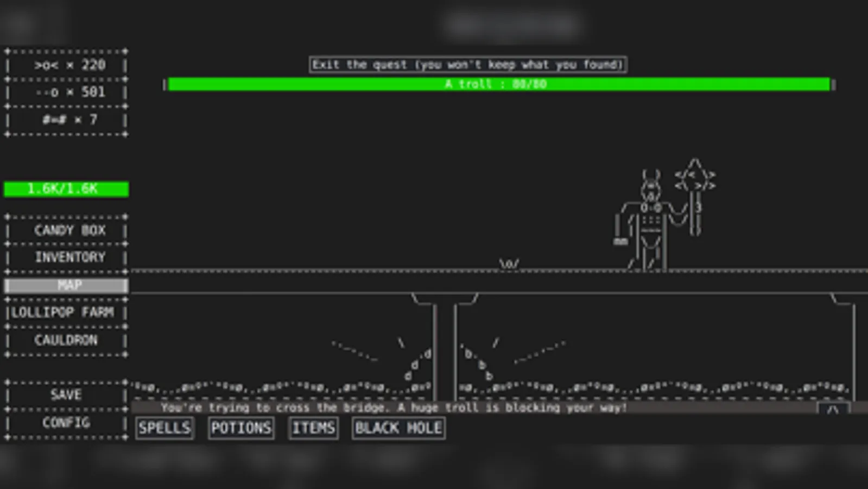Cast the Black Hole spell
The height and width of the screenshot is (489, 868).
398,428
